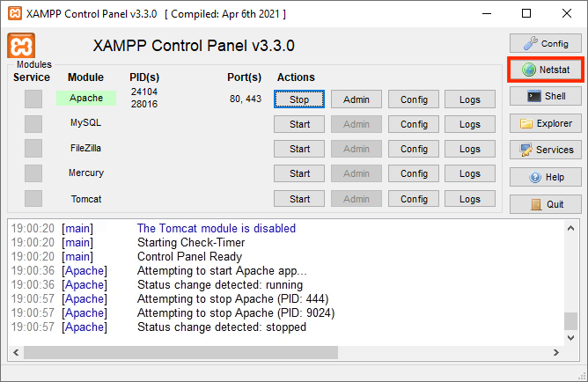Launch the XAMPP Shell
This screenshot has width=588, height=382.
click(x=546, y=96)
